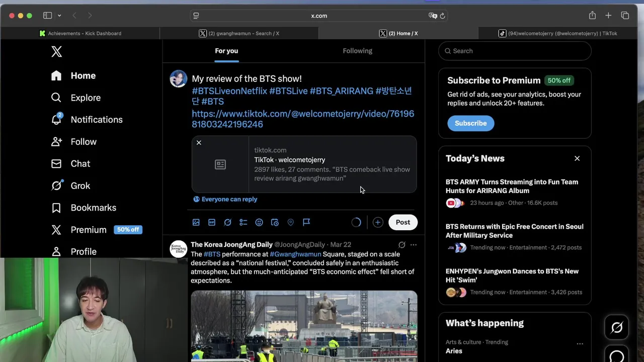Viewport: 644px width, 362px height.
Task: Select the For you tab
Action: [x=226, y=51]
